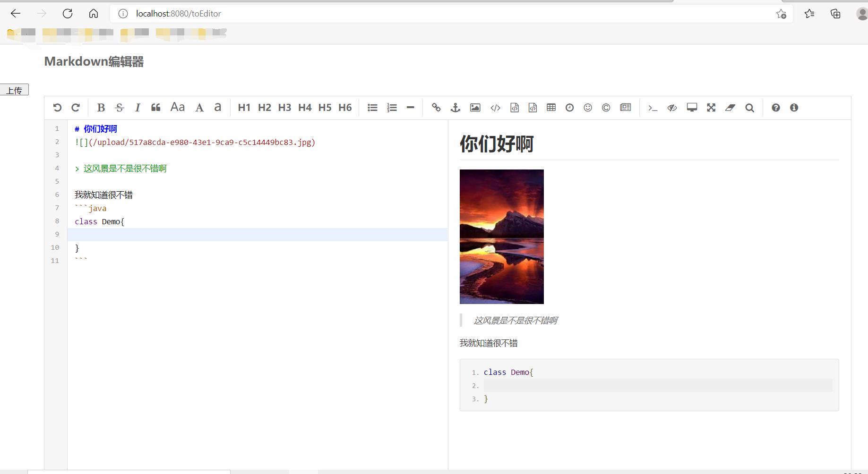Insert HTML entities via the copyright icon
Screen dimensions: 868x474
pyautogui.click(x=606, y=108)
